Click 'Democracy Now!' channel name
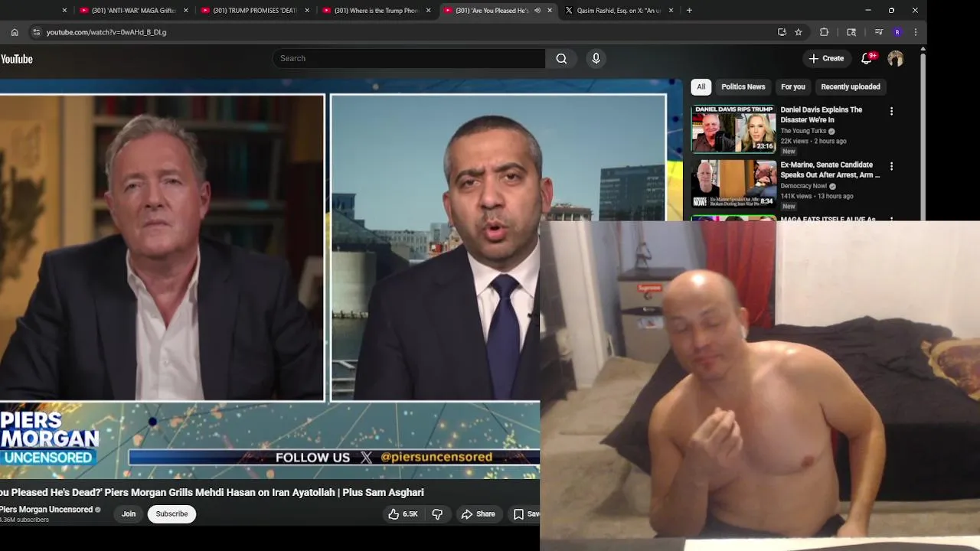The image size is (980, 551). point(804,186)
